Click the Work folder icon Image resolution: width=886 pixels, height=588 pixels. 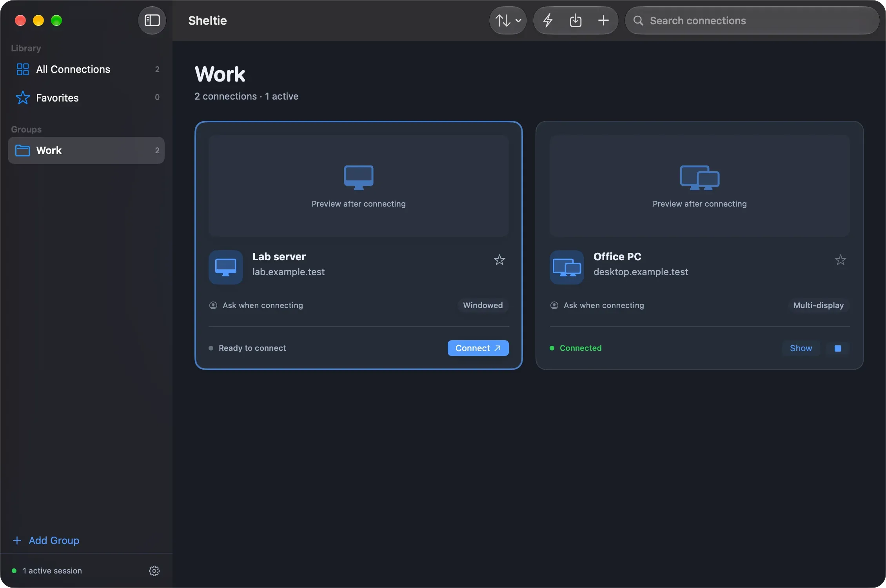(22, 151)
